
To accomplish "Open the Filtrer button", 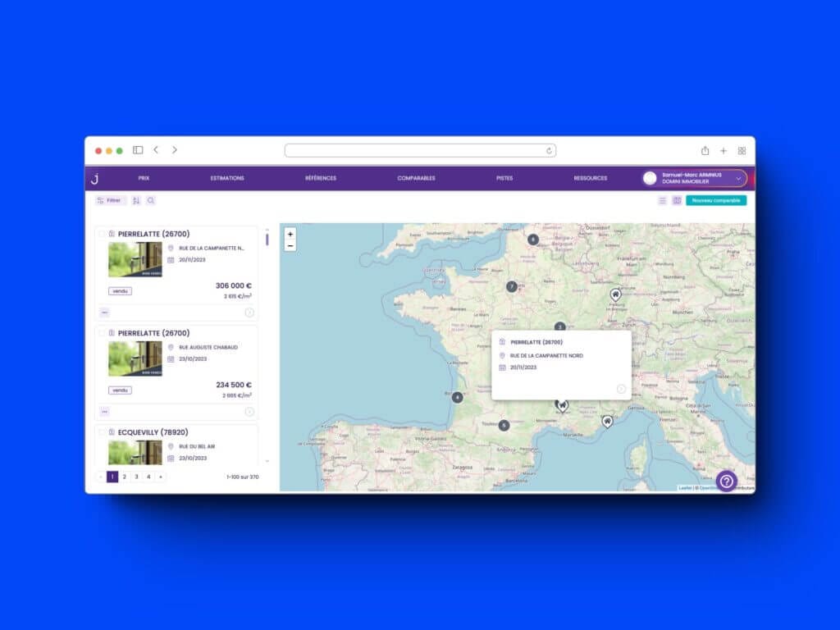I will coord(109,200).
